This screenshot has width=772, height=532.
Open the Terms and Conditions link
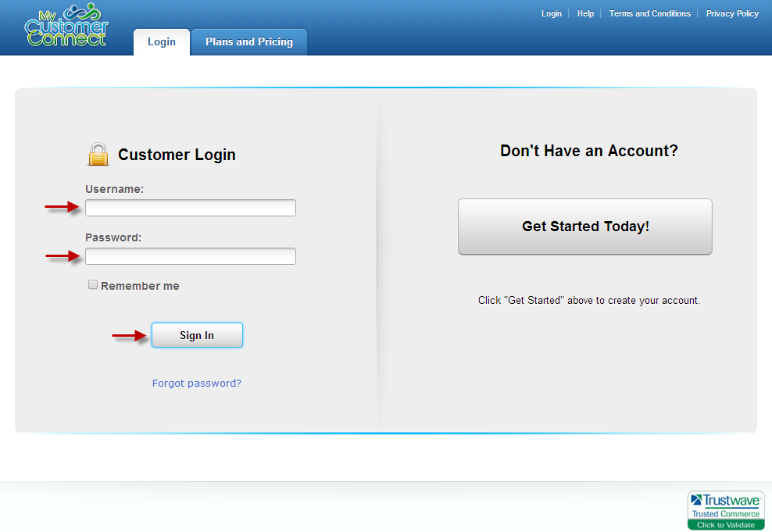coord(649,13)
